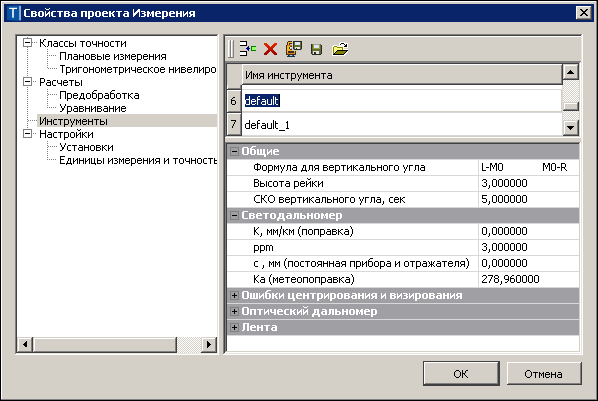This screenshot has height=401, width=598.
Task: Click the copy instrument toolbar icon
Action: click(x=294, y=49)
